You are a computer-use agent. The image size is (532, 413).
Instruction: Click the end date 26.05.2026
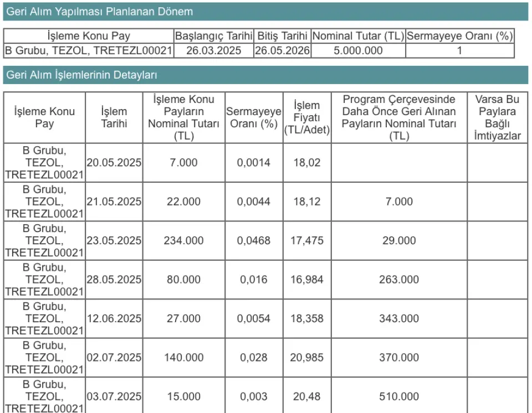pyautogui.click(x=282, y=50)
